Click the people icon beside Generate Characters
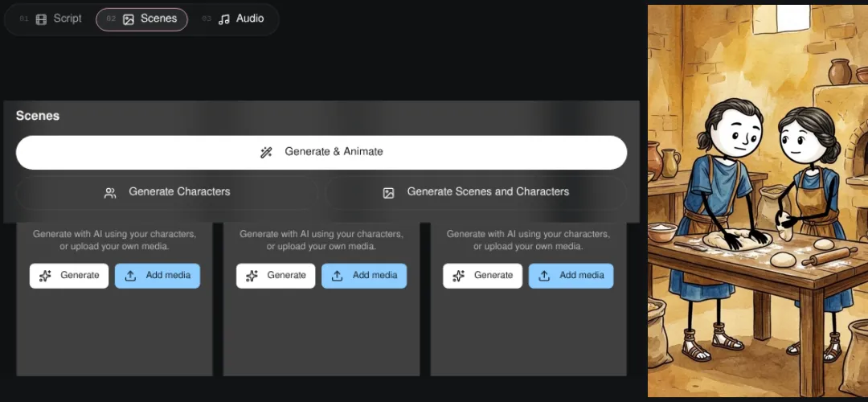This screenshot has height=402, width=868. pyautogui.click(x=110, y=193)
